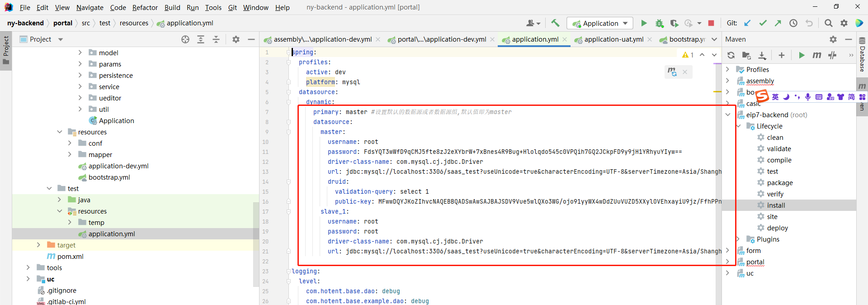Open Search Everywhere magnifier icon
This screenshot has height=305, width=868.
pos(828,23)
